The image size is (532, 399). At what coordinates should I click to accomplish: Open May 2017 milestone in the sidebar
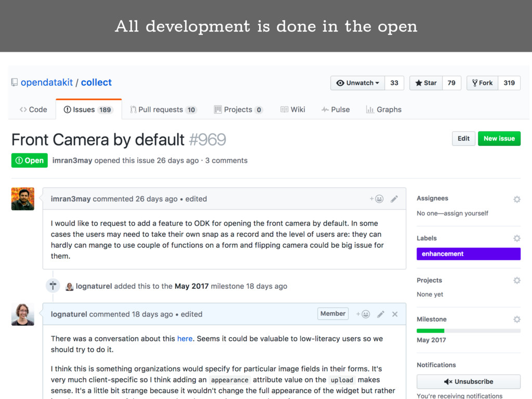pyautogui.click(x=431, y=340)
